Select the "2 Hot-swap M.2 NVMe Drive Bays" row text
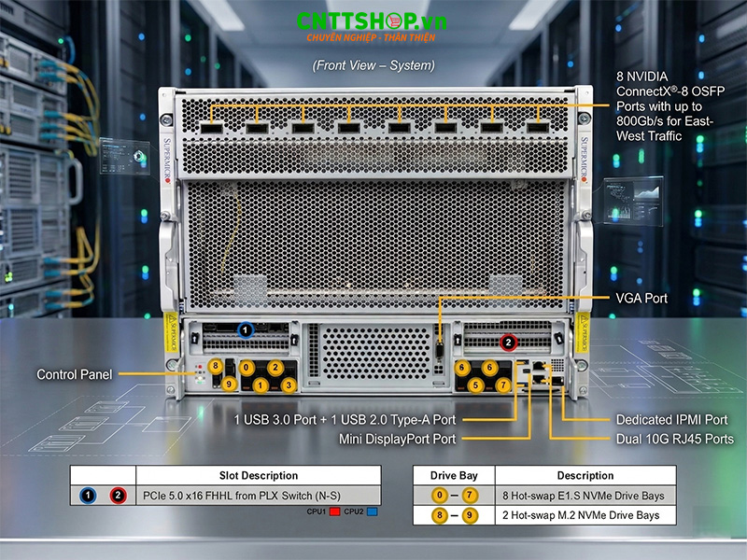Image resolution: width=747 pixels, height=560 pixels. 583,515
